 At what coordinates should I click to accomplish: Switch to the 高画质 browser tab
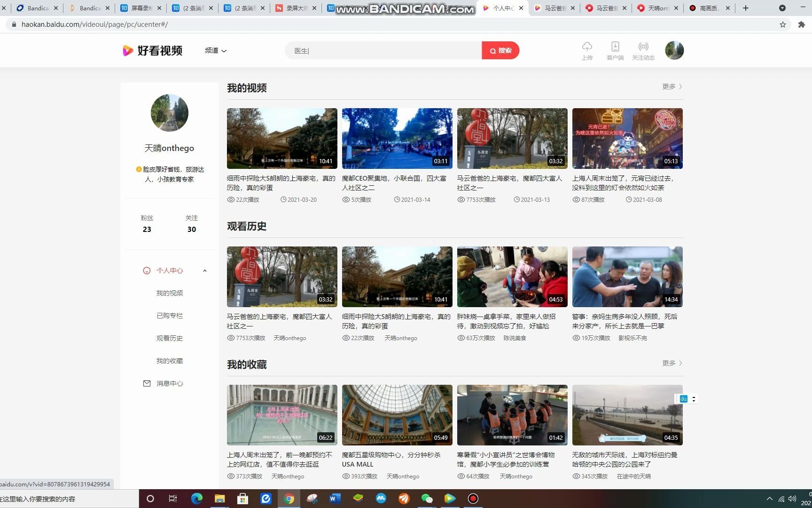coord(710,8)
